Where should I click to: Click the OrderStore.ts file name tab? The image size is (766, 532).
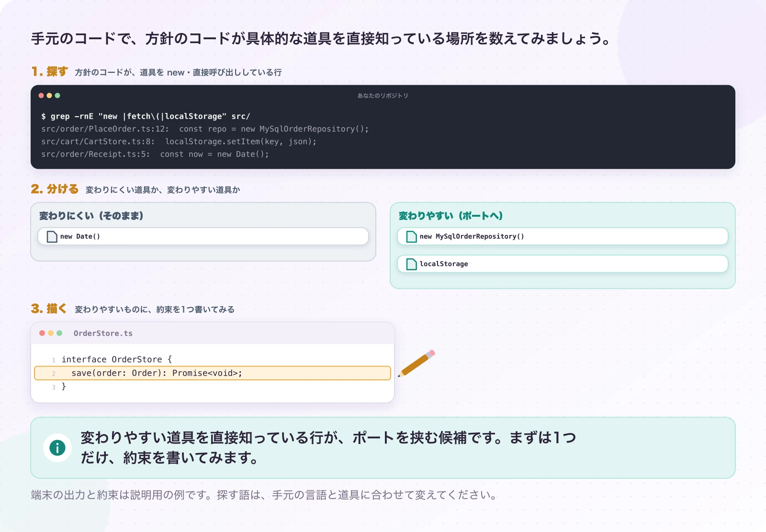click(x=103, y=333)
